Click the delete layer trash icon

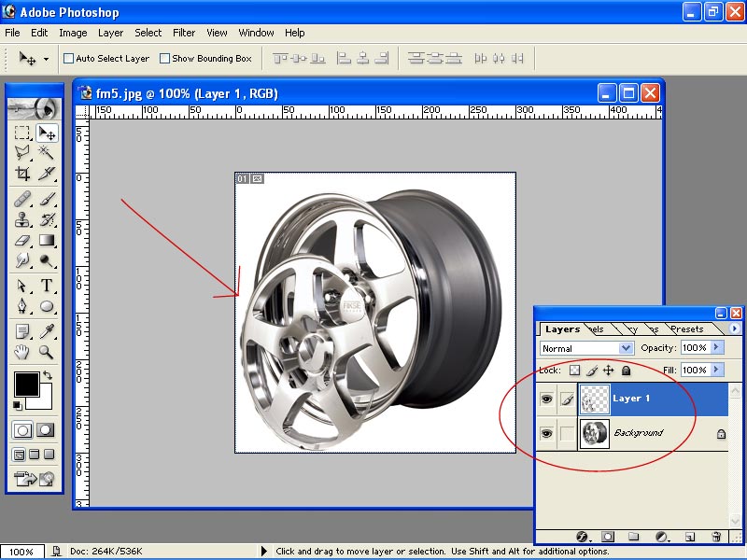pos(716,537)
